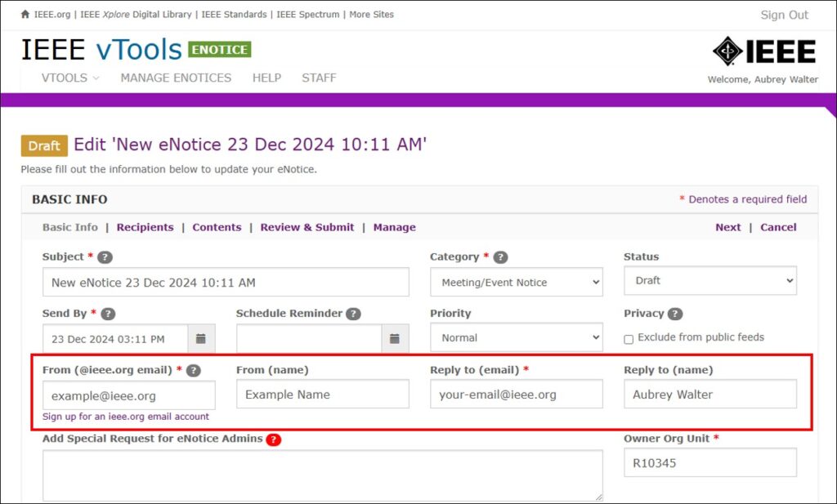The image size is (837, 504).
Task: Click into the Subject field
Action: pyautogui.click(x=226, y=282)
